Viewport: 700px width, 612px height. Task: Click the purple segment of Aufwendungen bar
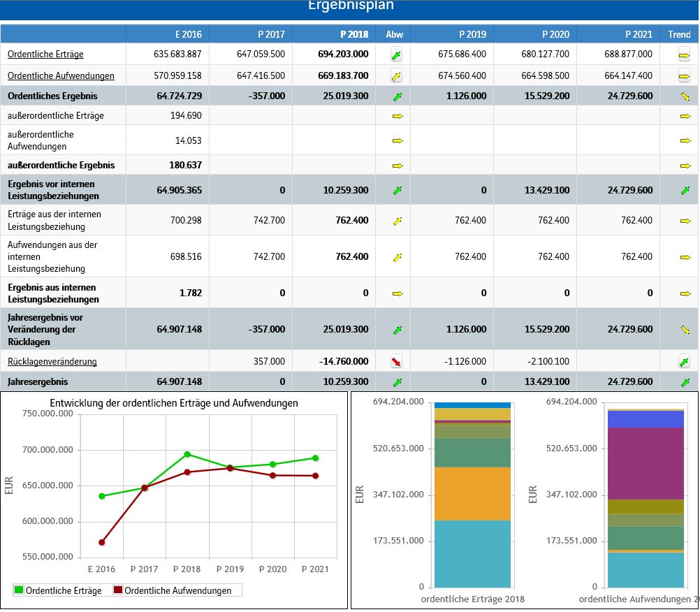pyautogui.click(x=646, y=464)
